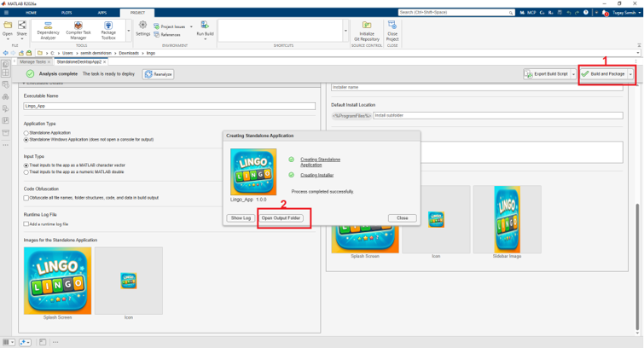Switch to the Manage Tasks tab

coord(32,62)
